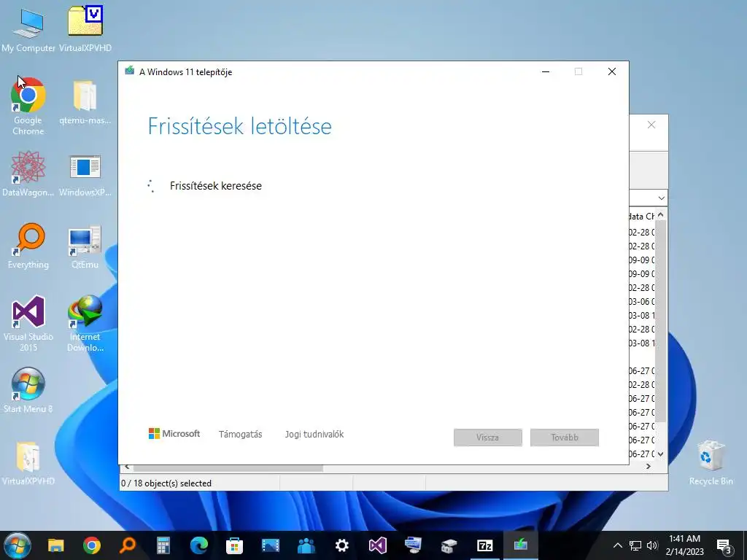Click the Támogatás link
The width and height of the screenshot is (747, 560).
point(240,435)
